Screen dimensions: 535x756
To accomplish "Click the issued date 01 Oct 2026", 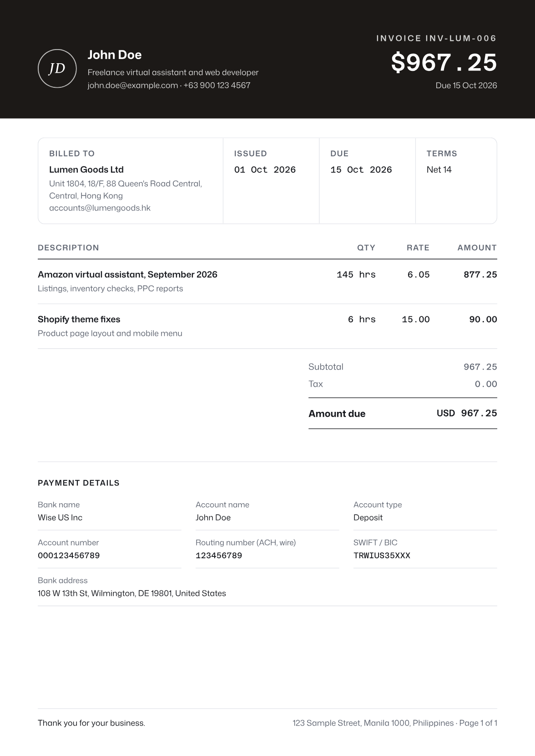I will [265, 170].
